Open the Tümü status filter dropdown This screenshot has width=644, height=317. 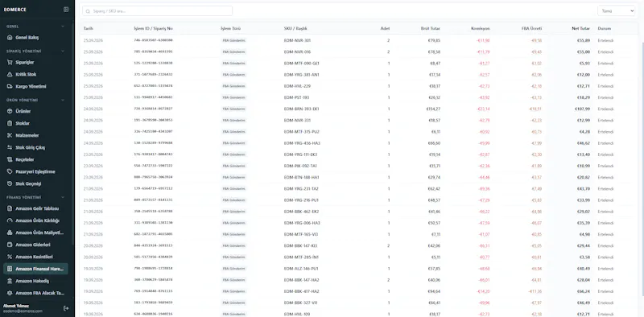(x=616, y=11)
